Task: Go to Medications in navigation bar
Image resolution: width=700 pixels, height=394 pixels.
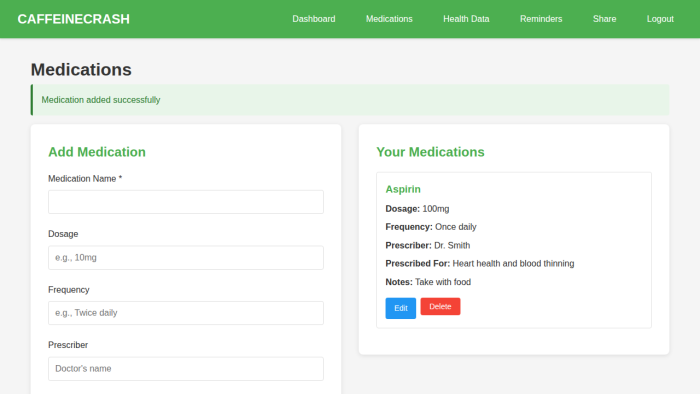Action: [389, 19]
